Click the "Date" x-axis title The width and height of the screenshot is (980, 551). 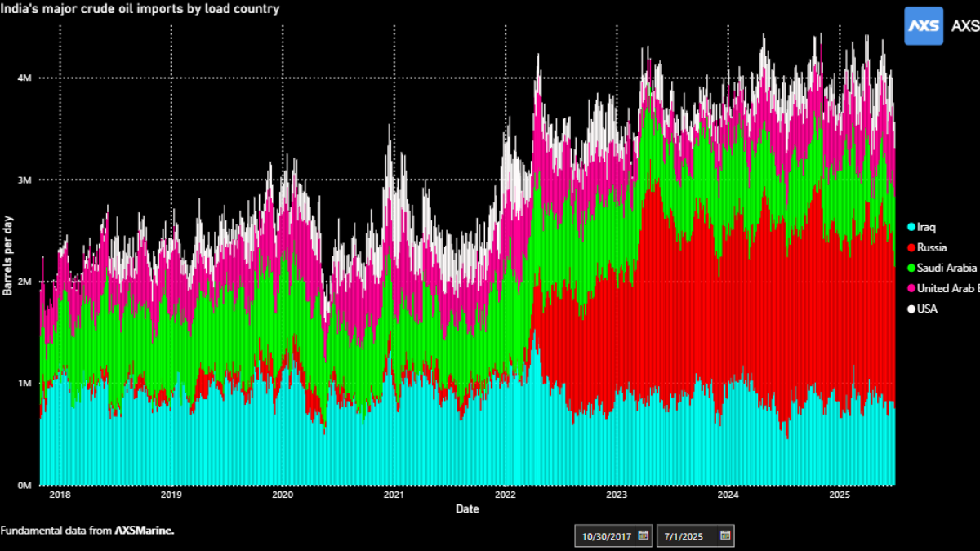tap(467, 509)
